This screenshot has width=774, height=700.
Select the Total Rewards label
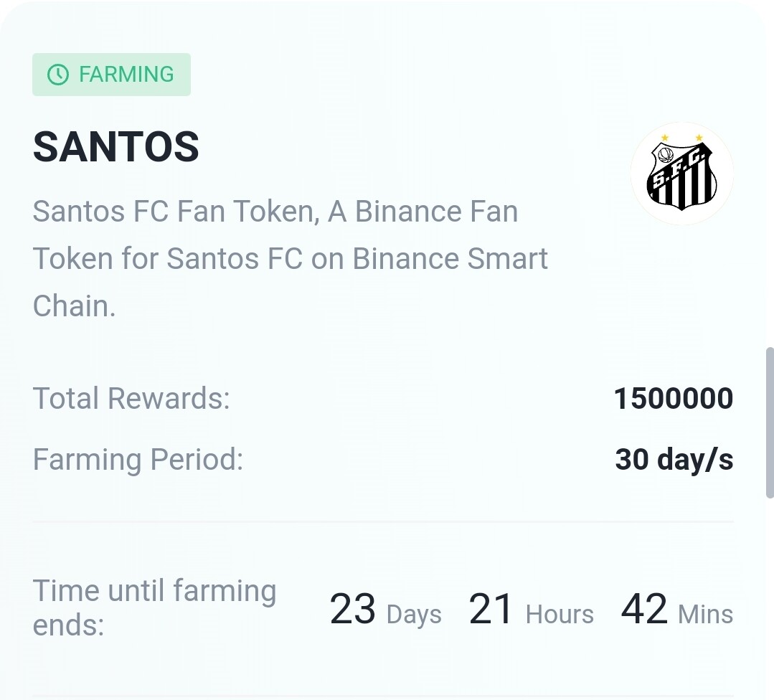(131, 398)
